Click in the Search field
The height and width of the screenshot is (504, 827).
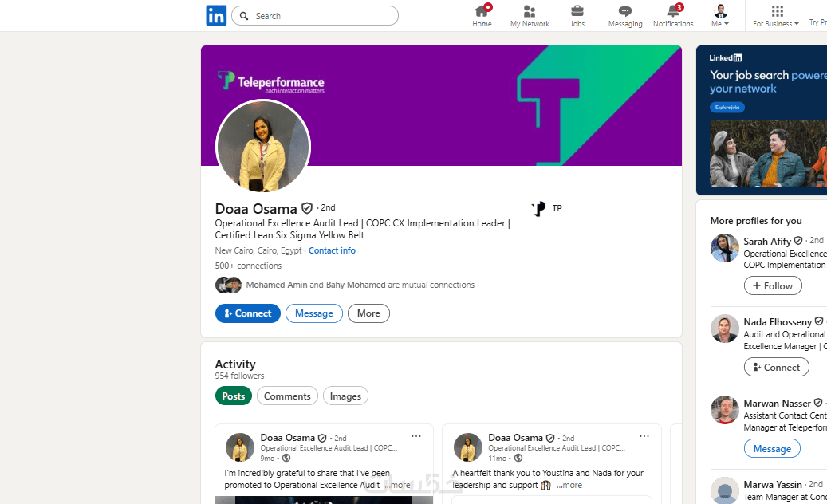tap(315, 16)
